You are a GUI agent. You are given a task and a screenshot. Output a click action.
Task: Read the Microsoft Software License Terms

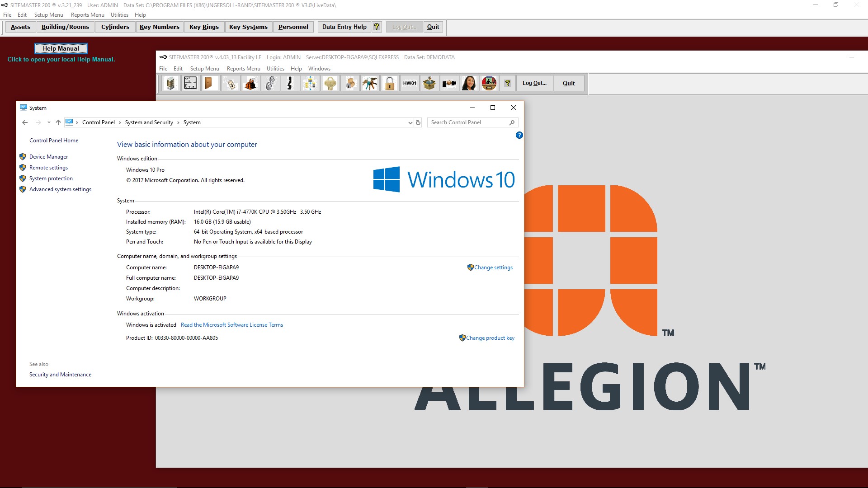(x=232, y=325)
